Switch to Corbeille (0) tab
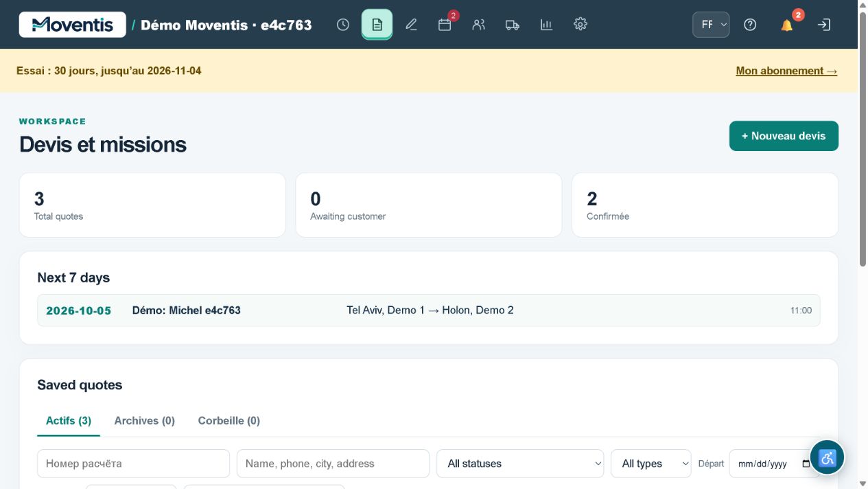The image size is (868, 489). point(229,421)
